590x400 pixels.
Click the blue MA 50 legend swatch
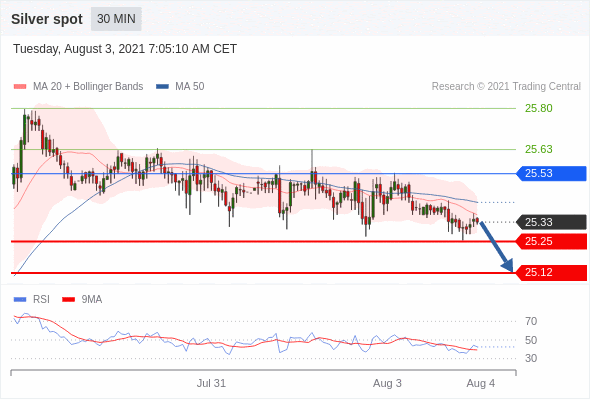click(x=162, y=87)
